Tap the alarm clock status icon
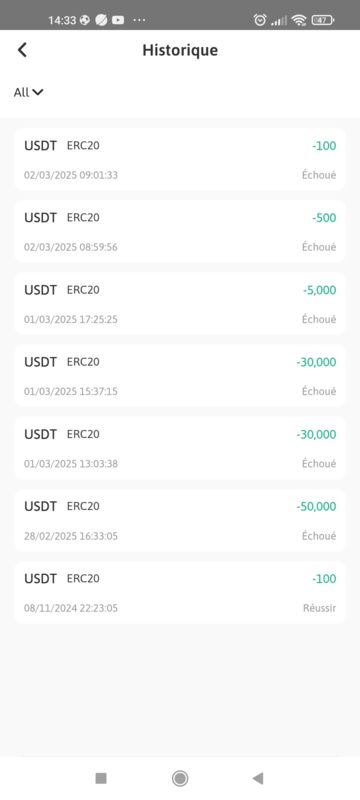 point(260,20)
